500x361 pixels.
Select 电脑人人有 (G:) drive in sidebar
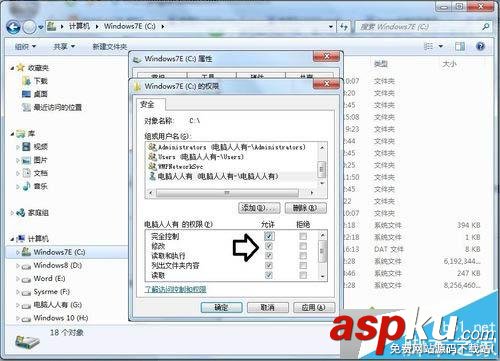coord(52,305)
